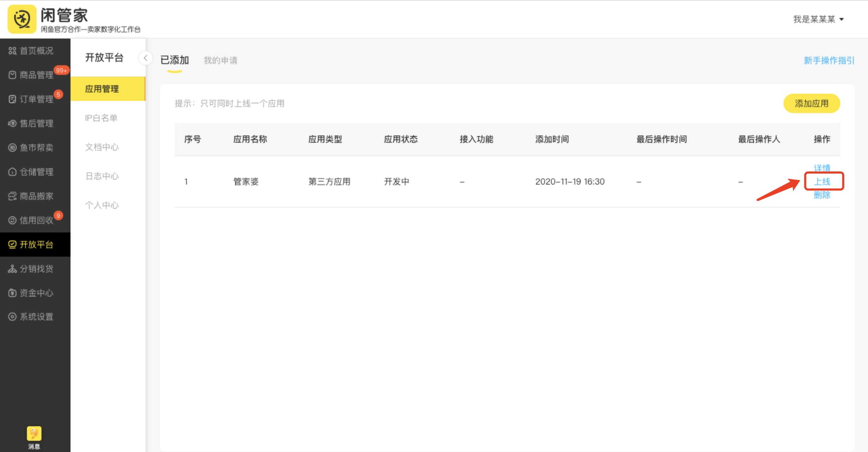Click the 闲鱼官方合作 tagline text
Viewport: 868px width, 452px height.
point(91,29)
